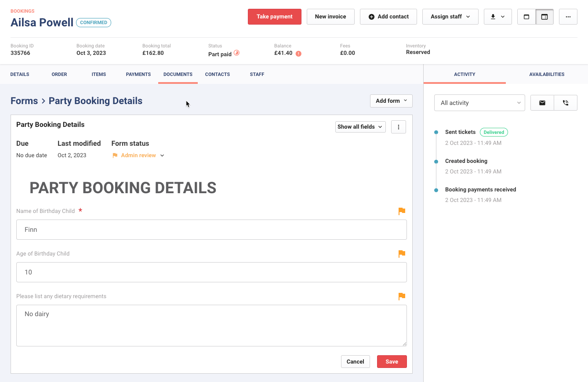Click the Sent tickets activity entry
This screenshot has height=382, width=588.
pyautogui.click(x=460, y=132)
